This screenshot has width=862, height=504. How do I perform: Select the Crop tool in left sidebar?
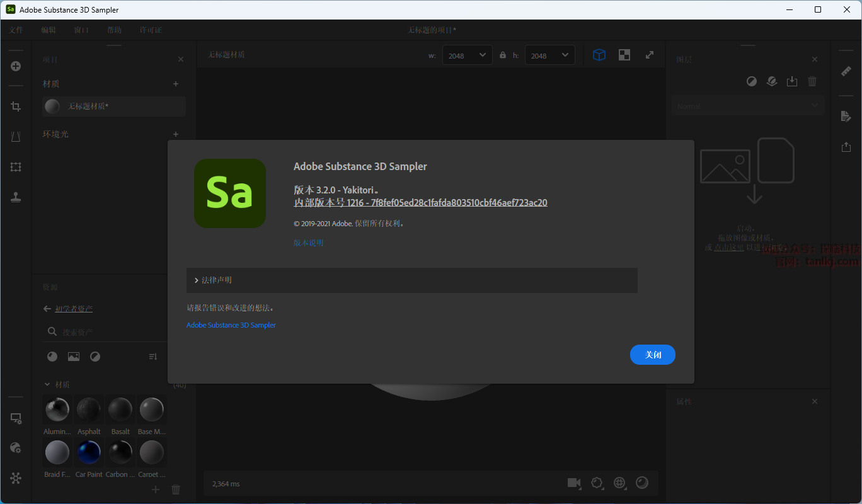pos(16,106)
